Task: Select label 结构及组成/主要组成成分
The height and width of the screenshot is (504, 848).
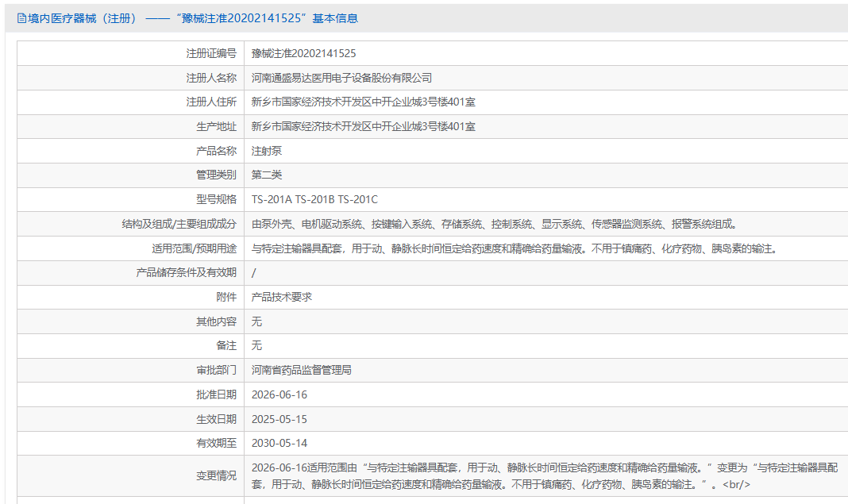Action: click(x=179, y=224)
